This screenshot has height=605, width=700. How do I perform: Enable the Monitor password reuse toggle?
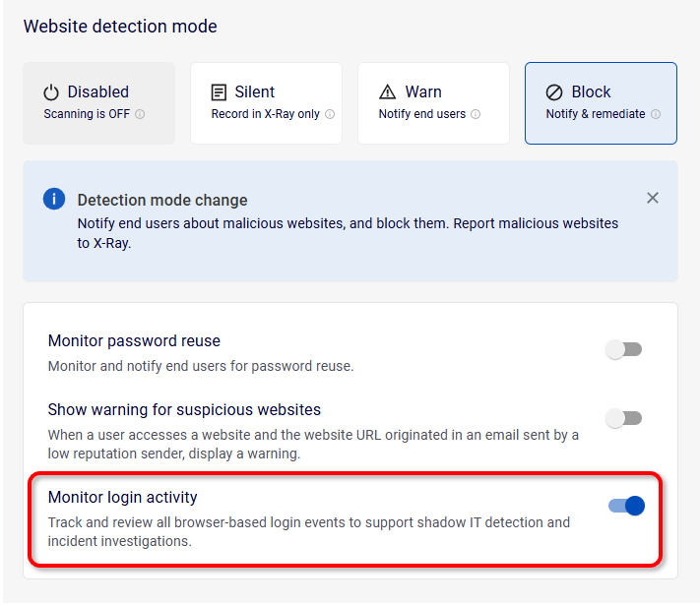click(623, 349)
